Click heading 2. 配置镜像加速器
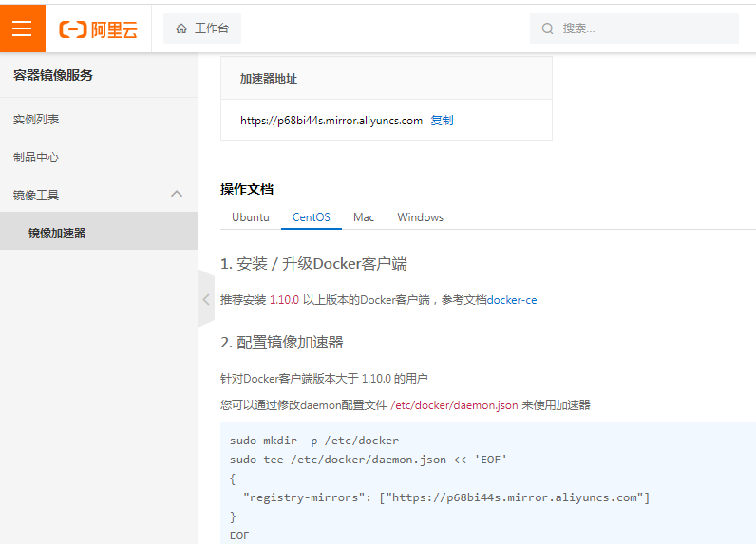The width and height of the screenshot is (756, 544). point(281,342)
